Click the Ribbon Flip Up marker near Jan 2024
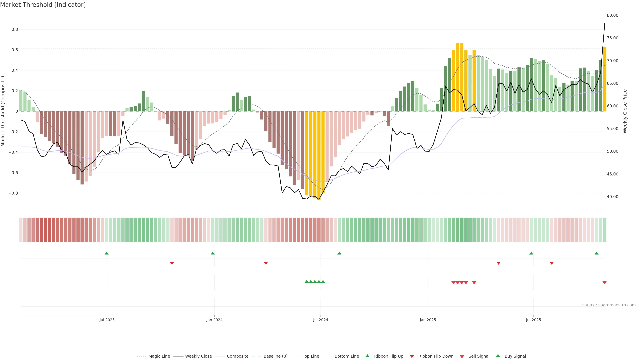Screen dimensions: 644x362 (x=212, y=253)
